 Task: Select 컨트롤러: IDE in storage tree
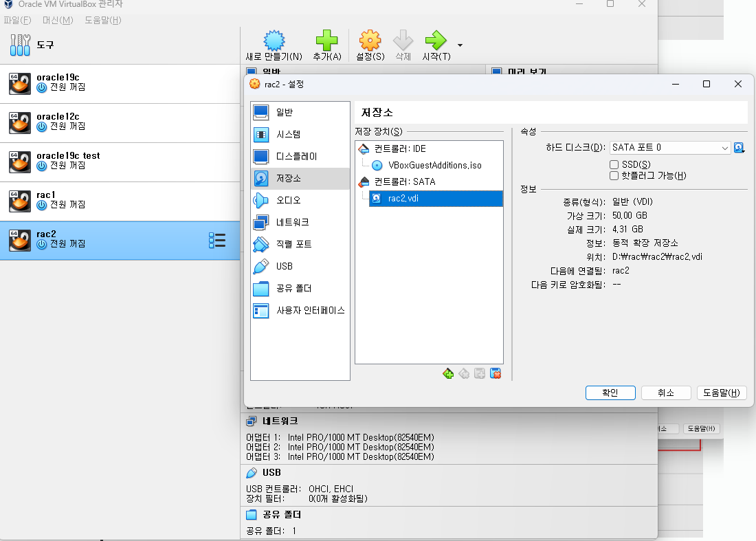[400, 149]
